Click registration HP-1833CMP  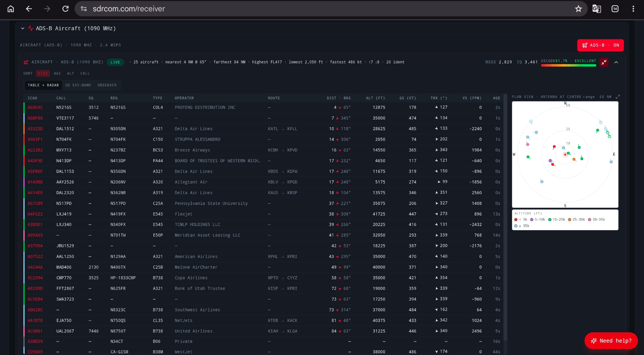[x=123, y=278]
